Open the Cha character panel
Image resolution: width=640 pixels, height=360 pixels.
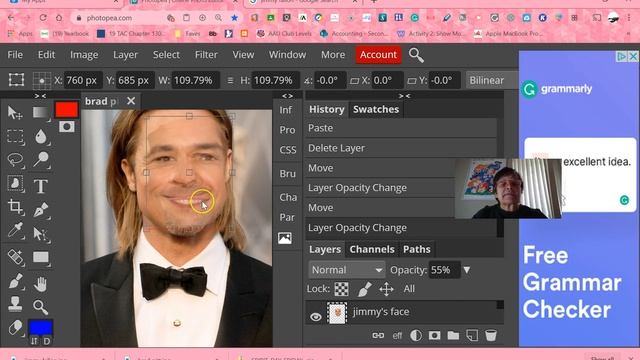[x=288, y=197]
